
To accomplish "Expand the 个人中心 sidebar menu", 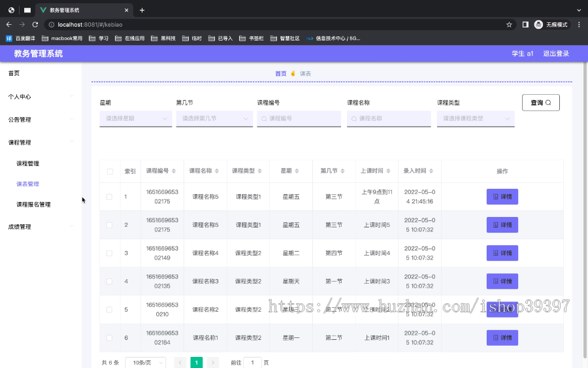I will [41, 96].
